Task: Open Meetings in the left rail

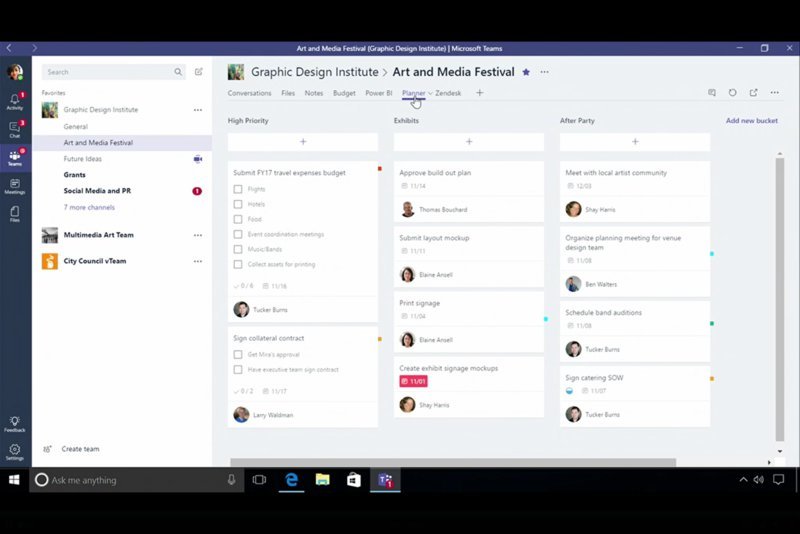Action: point(15,186)
